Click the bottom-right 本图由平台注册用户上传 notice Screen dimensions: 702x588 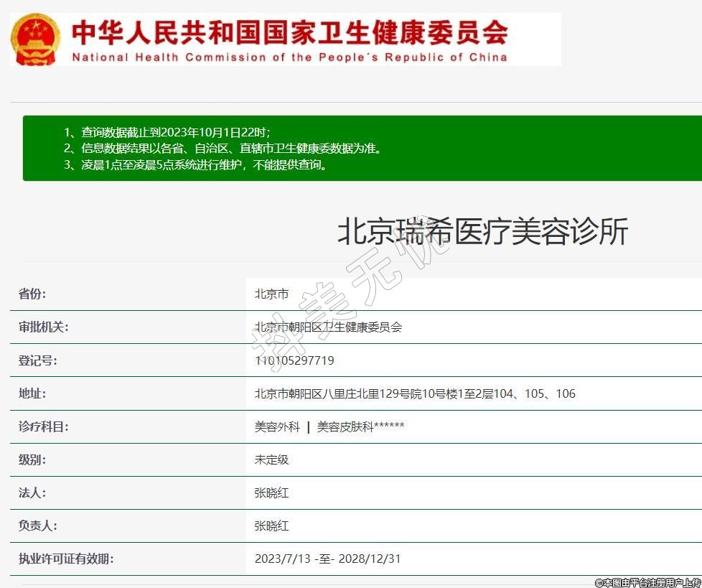[647, 582]
